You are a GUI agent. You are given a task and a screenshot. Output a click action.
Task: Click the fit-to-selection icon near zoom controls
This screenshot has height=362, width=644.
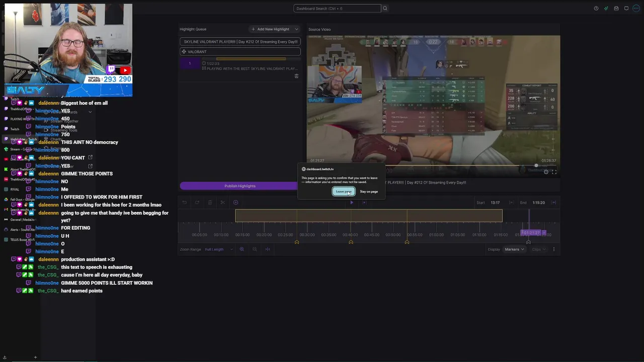point(267,249)
